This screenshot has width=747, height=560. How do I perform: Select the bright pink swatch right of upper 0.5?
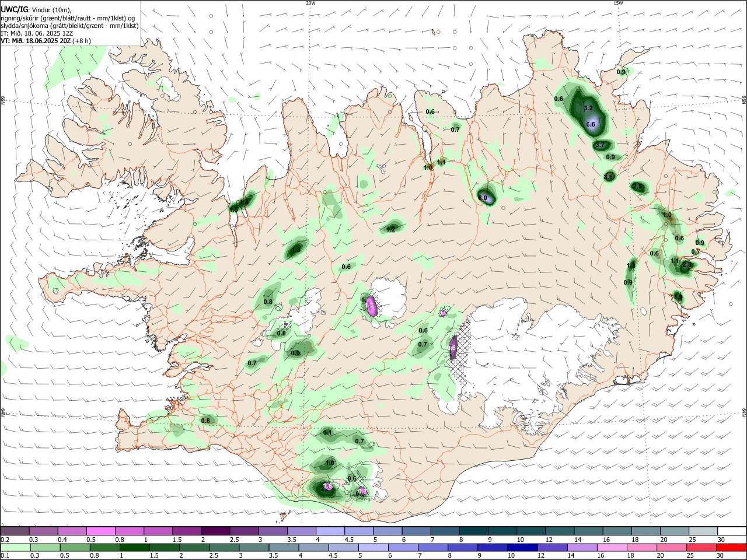(101, 531)
